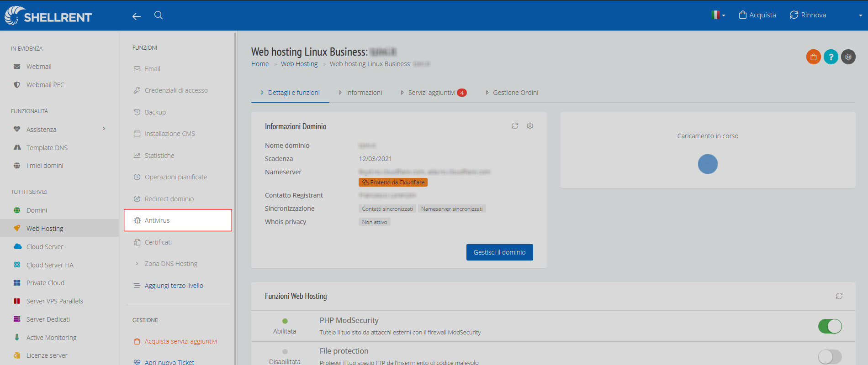
Task: Open Webmail from the sidebar
Action: tap(39, 67)
